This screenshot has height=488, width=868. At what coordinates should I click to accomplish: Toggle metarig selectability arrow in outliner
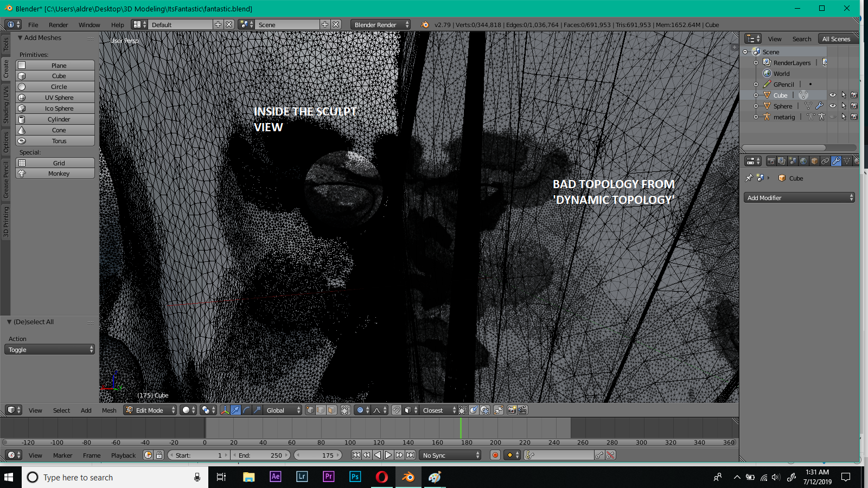coord(844,117)
